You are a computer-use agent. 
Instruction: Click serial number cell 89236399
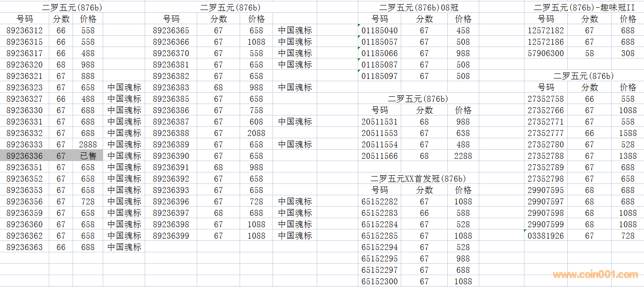coord(171,236)
